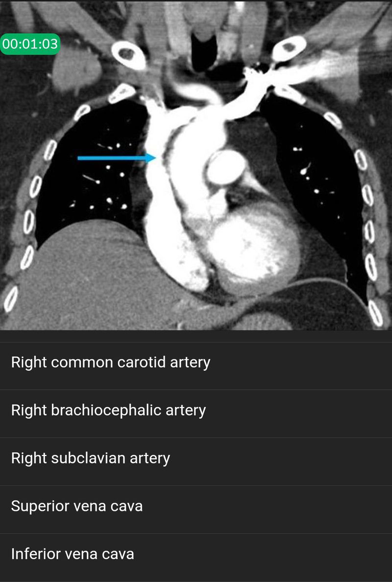392x582 pixels.
Task: Tap the round pulmonary artery beside the aorta
Action: click(x=226, y=168)
